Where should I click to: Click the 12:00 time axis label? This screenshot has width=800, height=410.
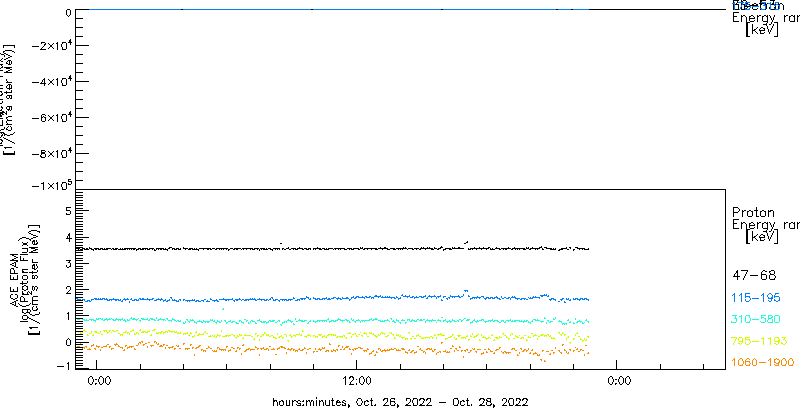point(356,380)
